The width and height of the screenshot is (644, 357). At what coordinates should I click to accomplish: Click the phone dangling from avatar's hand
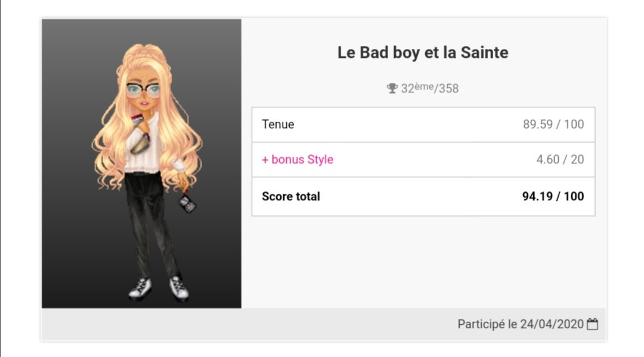click(x=188, y=204)
